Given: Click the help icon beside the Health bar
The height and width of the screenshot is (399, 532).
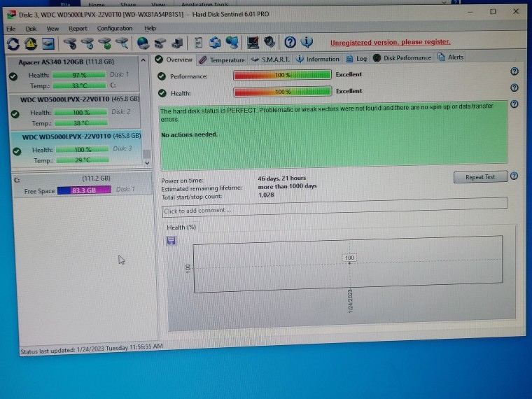Looking at the screenshot, I should click(514, 87).
